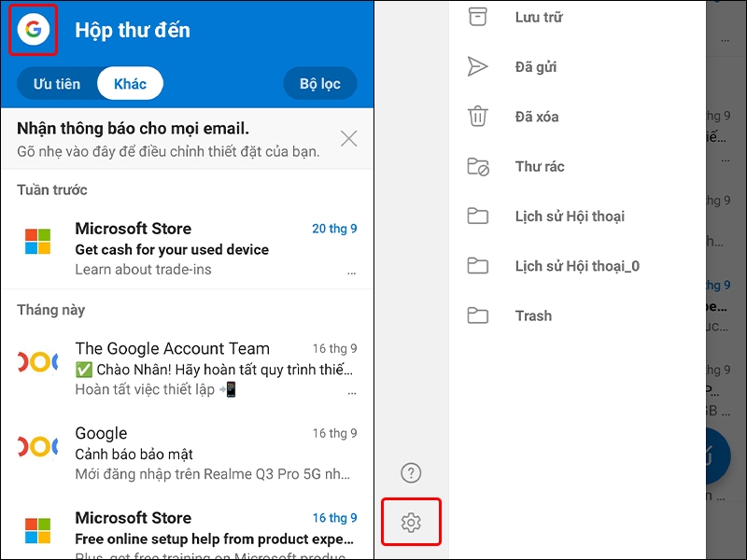Open The Google Account Team email

point(188,369)
